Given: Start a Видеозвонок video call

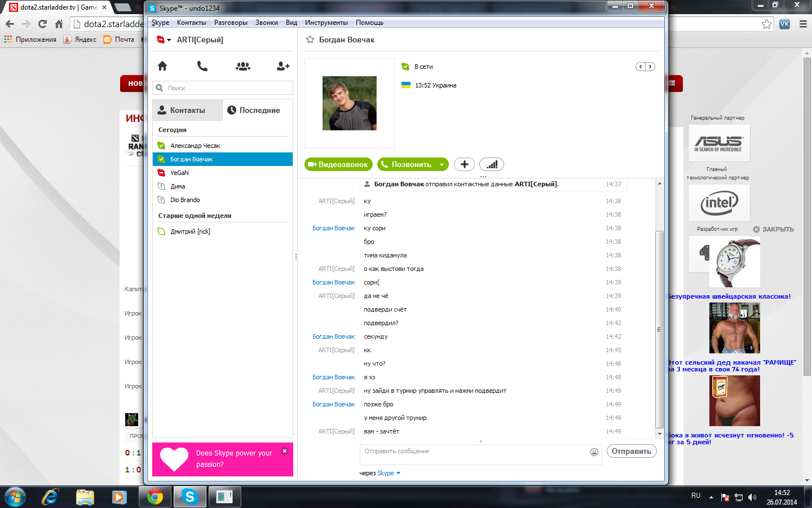Looking at the screenshot, I should [x=338, y=164].
